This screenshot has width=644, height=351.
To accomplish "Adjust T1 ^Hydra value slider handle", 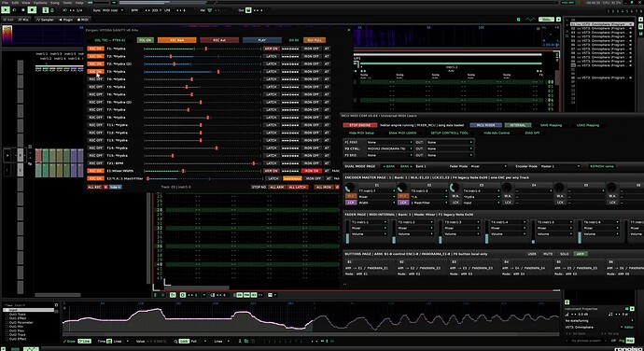I will coord(205,49).
